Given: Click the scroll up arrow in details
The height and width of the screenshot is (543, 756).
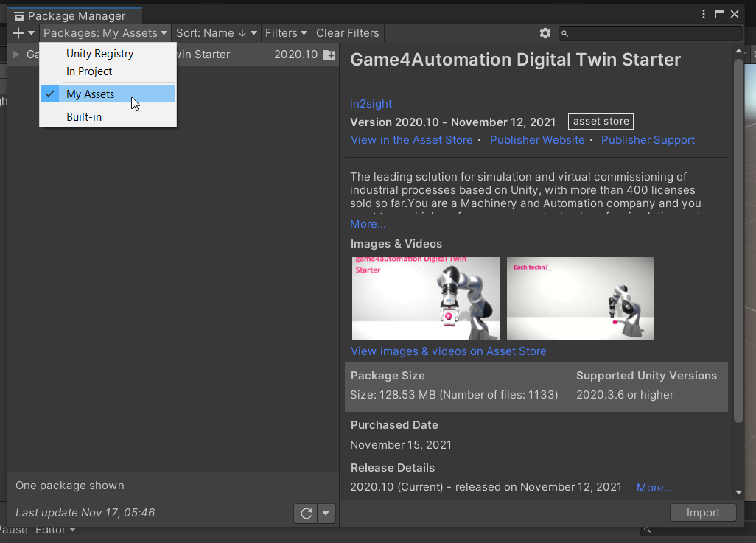Looking at the screenshot, I should 738,51.
